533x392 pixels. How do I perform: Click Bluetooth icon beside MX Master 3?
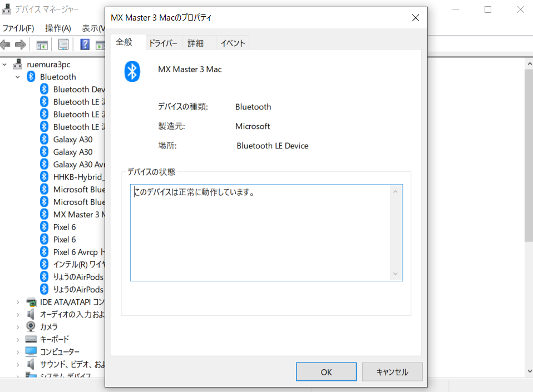(44, 214)
